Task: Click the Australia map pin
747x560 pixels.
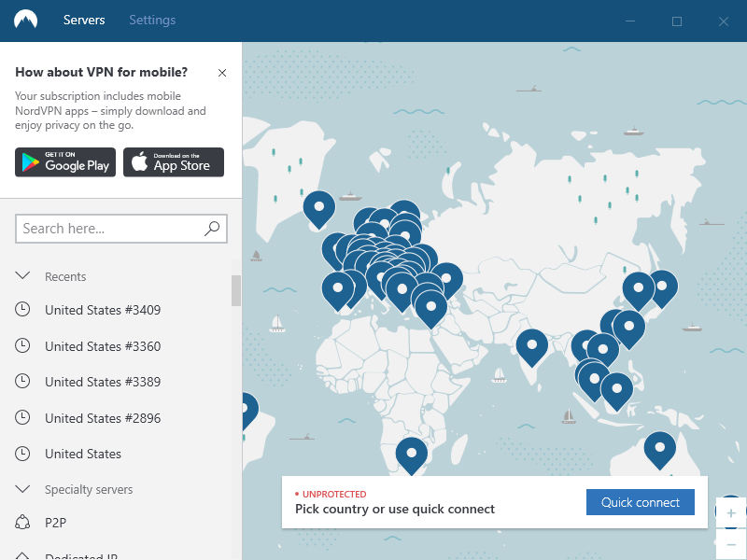Action: coord(659,449)
